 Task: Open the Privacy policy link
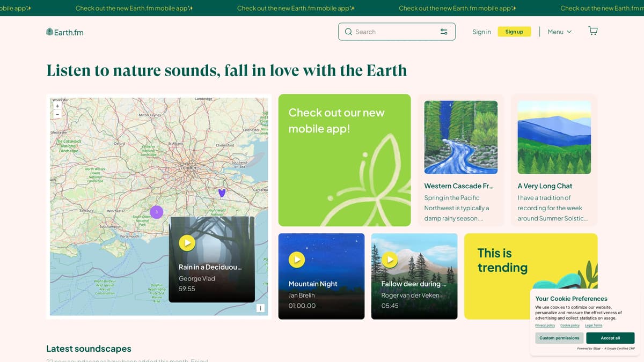click(x=545, y=326)
